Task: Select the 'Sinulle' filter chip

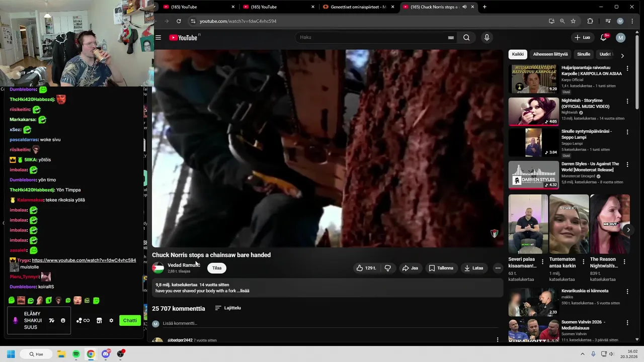Action: [x=584, y=54]
